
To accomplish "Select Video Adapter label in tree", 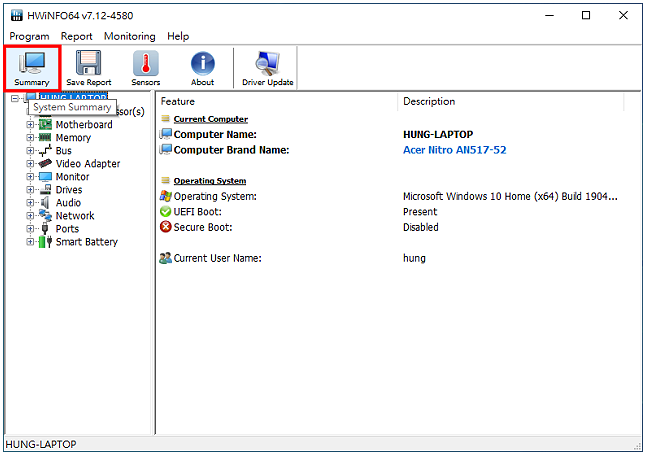I will [x=88, y=163].
